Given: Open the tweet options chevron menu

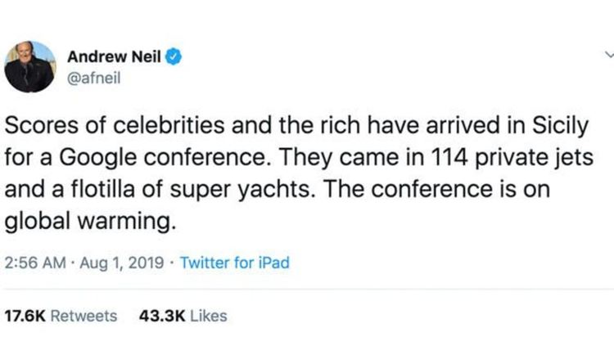Looking at the screenshot, I should click(607, 56).
